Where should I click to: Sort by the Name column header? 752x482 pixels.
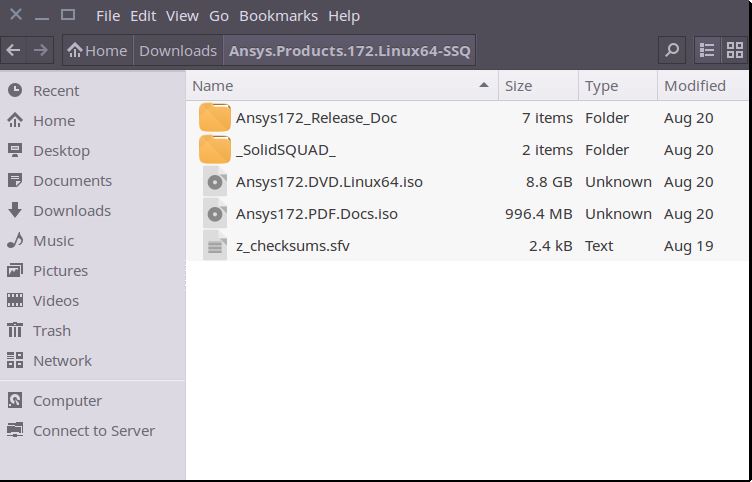click(342, 86)
